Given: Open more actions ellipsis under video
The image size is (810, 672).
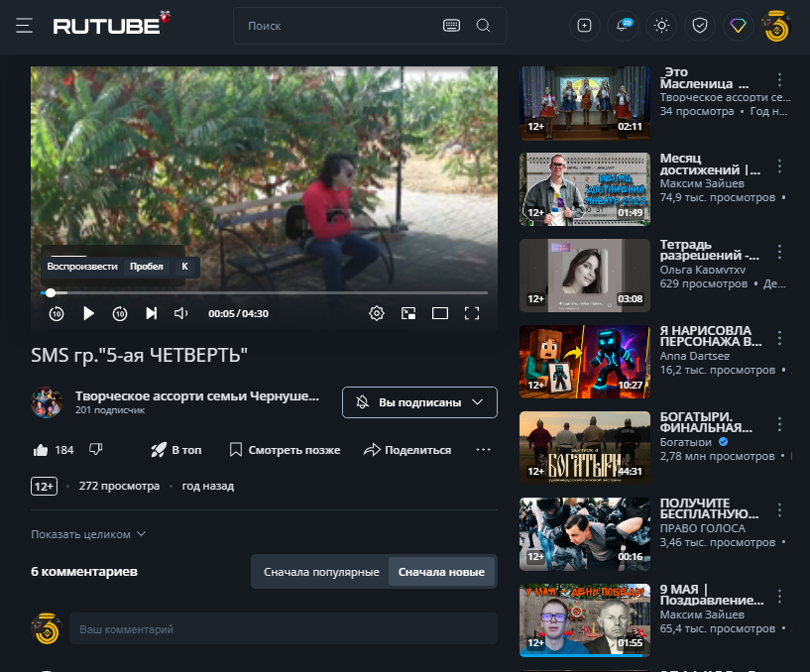Looking at the screenshot, I should pos(483,450).
